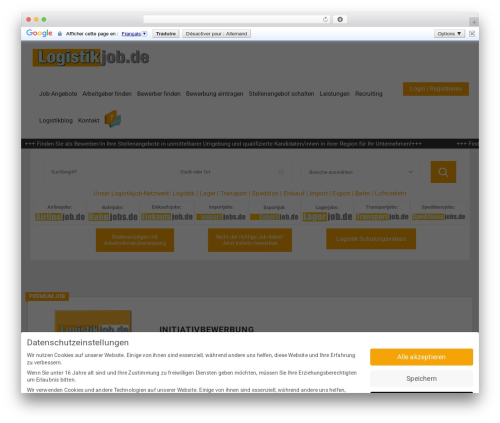Follow the Transport network link
This screenshot has height=423, width=500.
pos(234,193)
